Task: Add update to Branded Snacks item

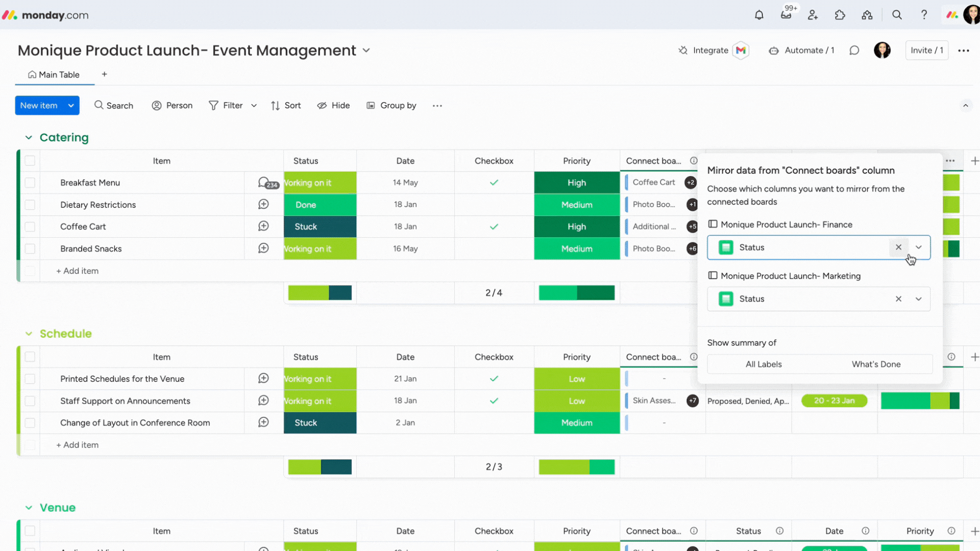Action: pyautogui.click(x=263, y=248)
